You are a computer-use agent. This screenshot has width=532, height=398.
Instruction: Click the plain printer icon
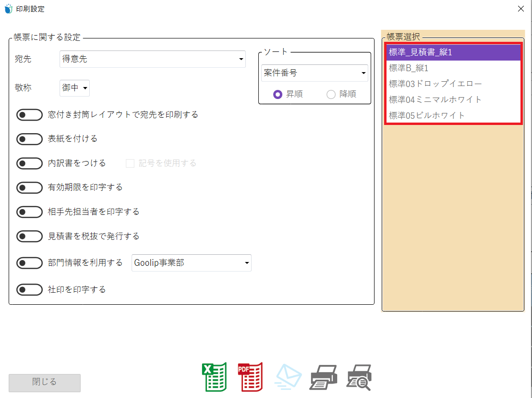[x=323, y=377]
